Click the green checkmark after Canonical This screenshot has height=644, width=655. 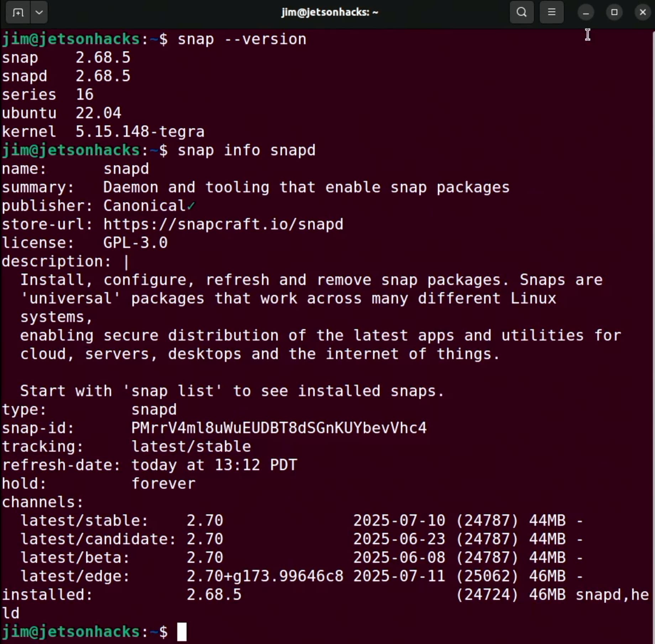coord(191,206)
